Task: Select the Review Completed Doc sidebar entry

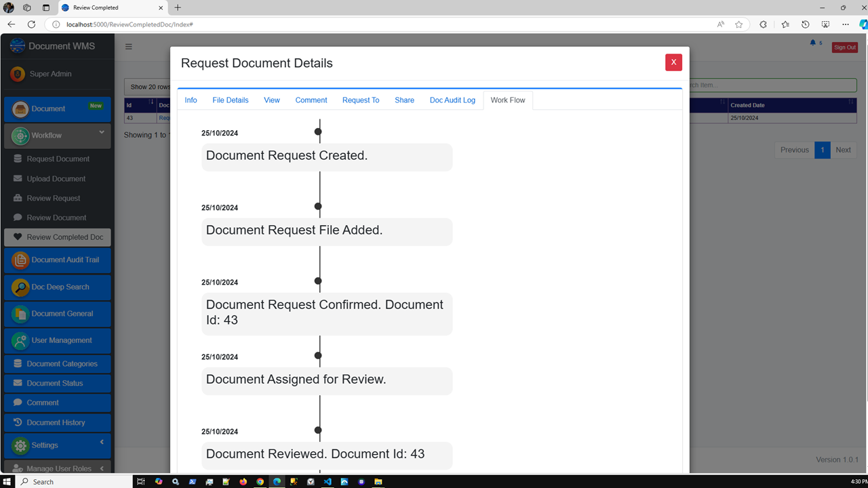Action: pyautogui.click(x=57, y=237)
